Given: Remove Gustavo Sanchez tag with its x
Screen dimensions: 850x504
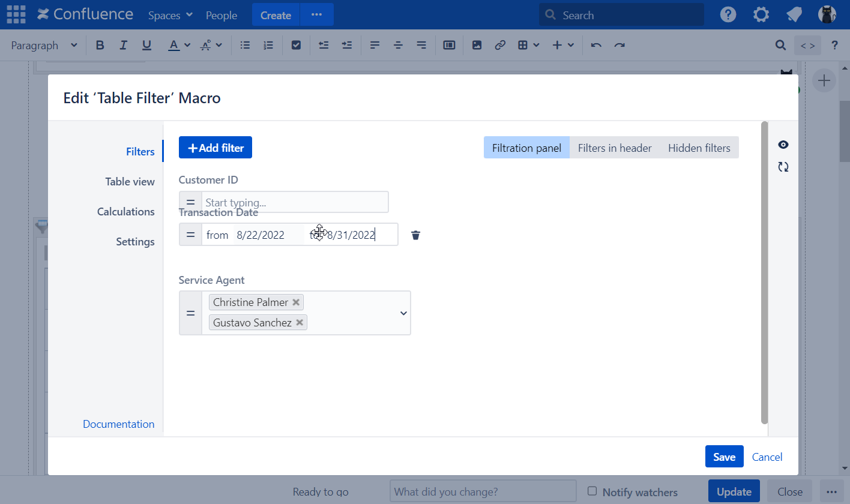Looking at the screenshot, I should (x=300, y=323).
